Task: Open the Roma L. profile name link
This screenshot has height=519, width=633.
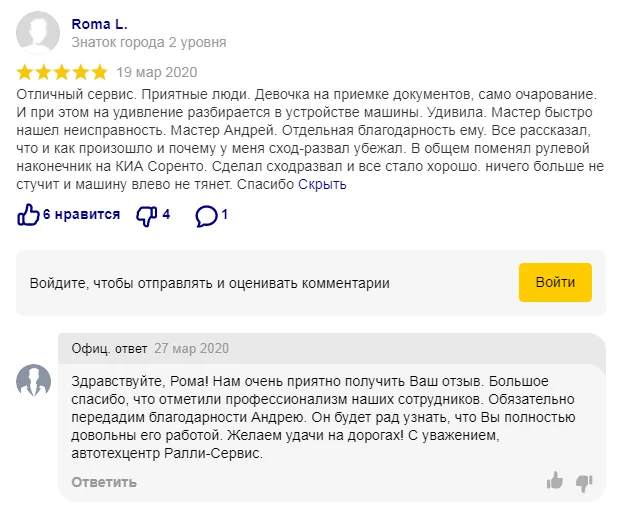Action: pyautogui.click(x=99, y=23)
